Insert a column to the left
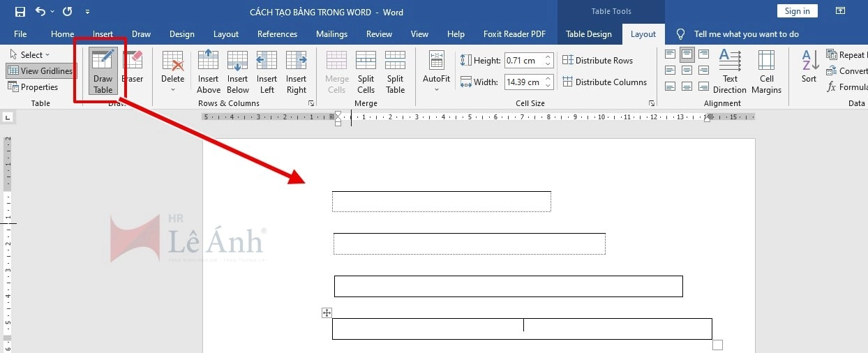 [267, 71]
